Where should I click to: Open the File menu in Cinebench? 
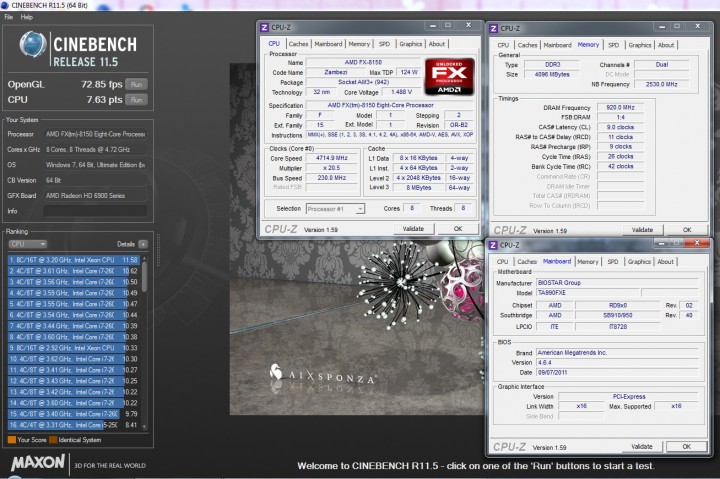click(9, 17)
